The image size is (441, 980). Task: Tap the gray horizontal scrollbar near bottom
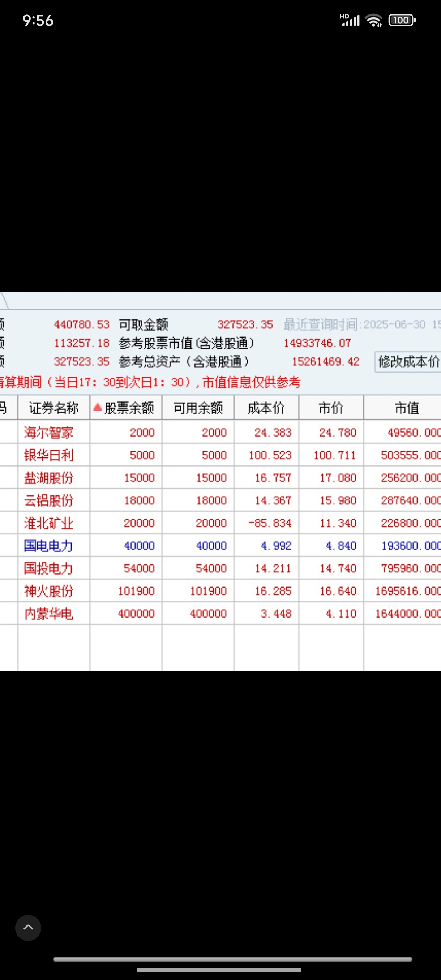(x=232, y=959)
